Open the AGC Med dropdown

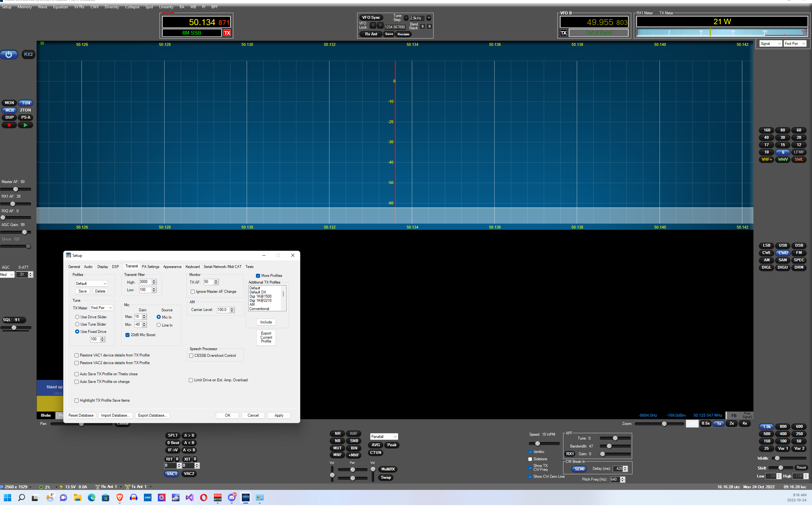pos(7,275)
